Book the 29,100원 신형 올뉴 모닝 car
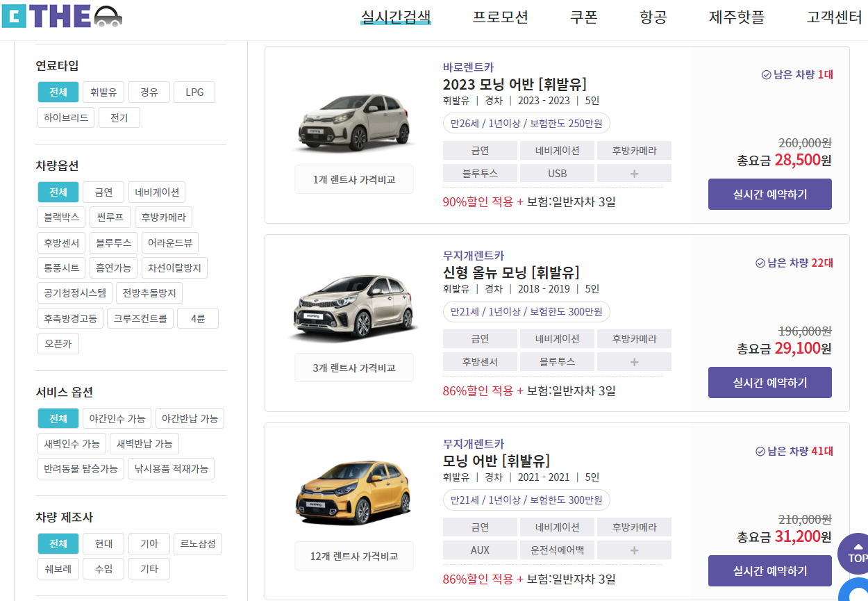 click(770, 382)
